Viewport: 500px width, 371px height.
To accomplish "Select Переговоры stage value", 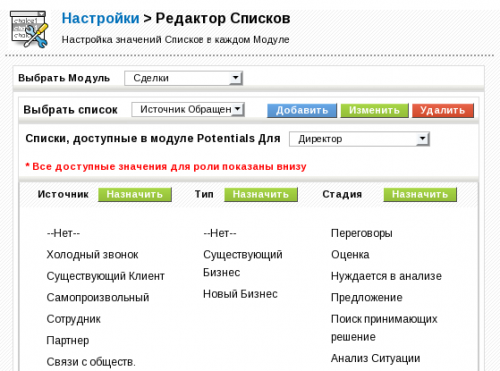I will coord(361,233).
